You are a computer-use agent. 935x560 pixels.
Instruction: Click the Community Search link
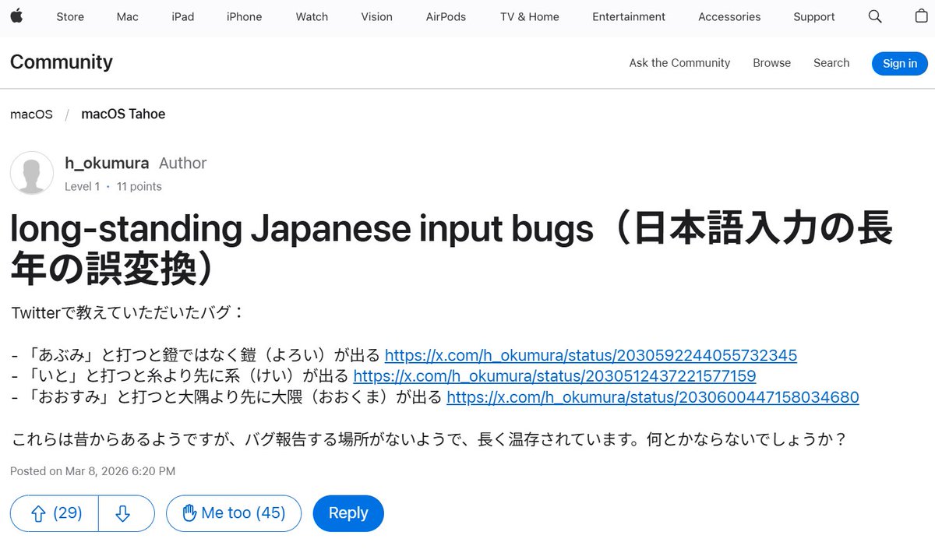coord(831,63)
